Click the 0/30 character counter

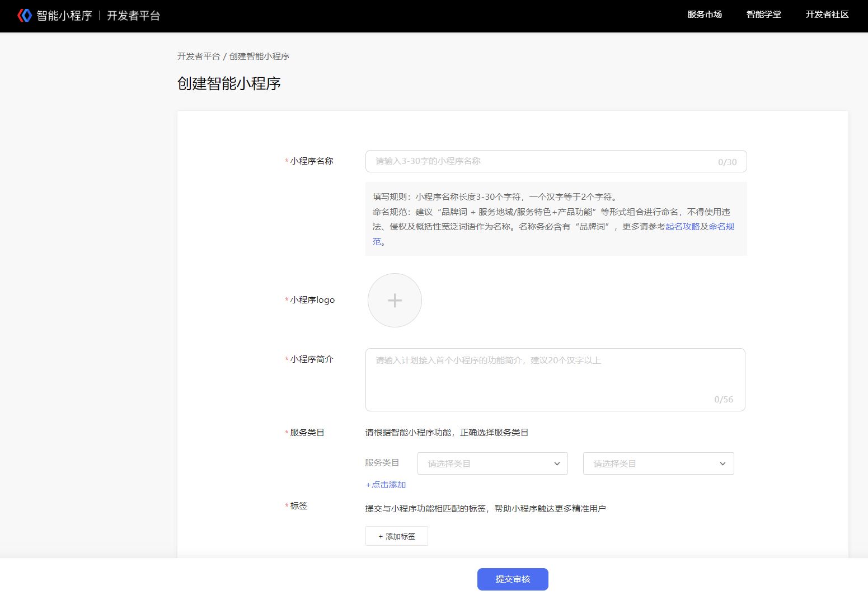pyautogui.click(x=728, y=162)
